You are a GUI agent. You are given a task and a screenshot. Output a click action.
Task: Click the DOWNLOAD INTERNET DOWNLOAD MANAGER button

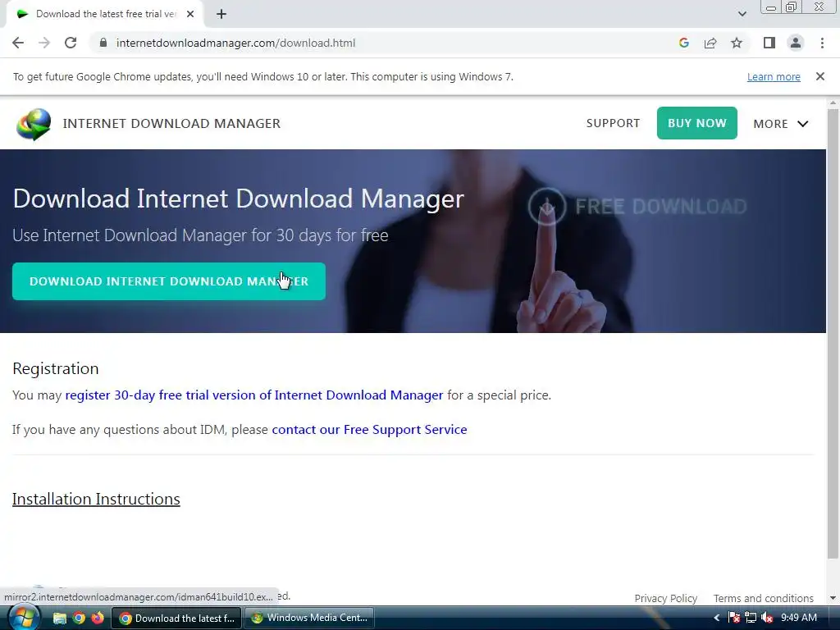point(169,281)
